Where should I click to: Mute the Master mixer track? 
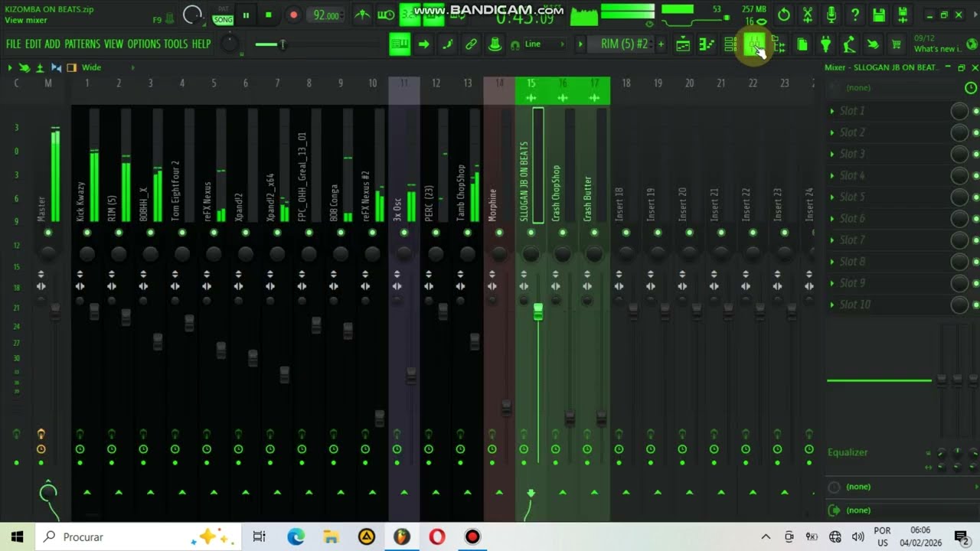(48, 233)
